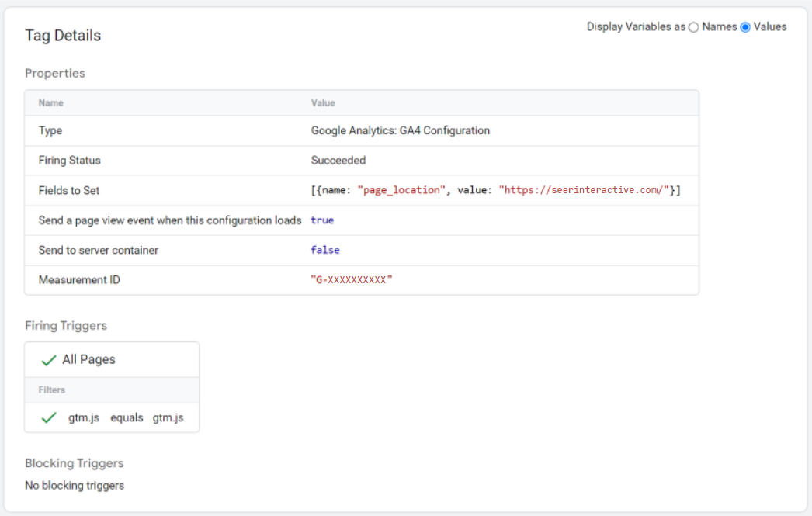The height and width of the screenshot is (516, 812).
Task: Select the Values radio button
Action: click(745, 27)
